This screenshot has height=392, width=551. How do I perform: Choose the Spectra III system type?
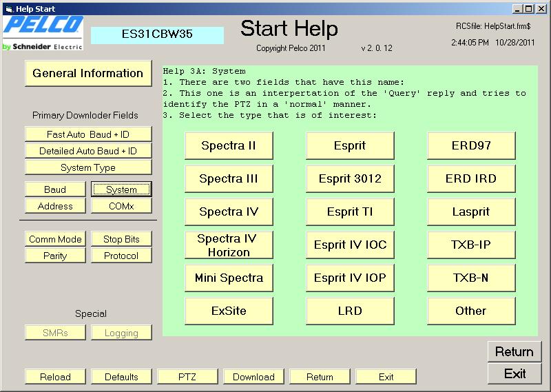(229, 178)
